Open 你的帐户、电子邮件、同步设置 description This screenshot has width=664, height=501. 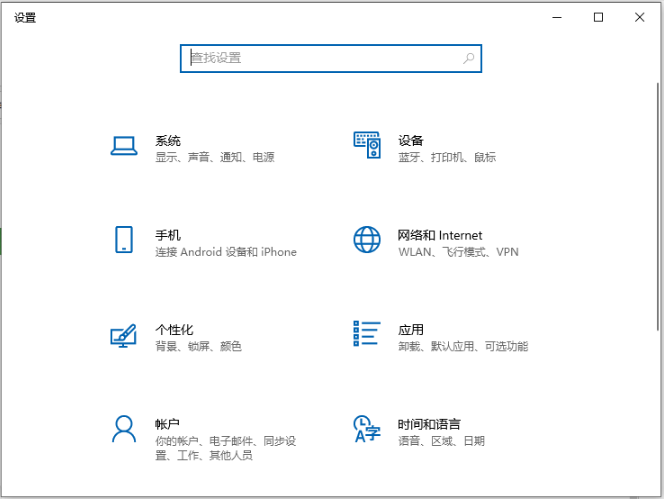point(225,441)
